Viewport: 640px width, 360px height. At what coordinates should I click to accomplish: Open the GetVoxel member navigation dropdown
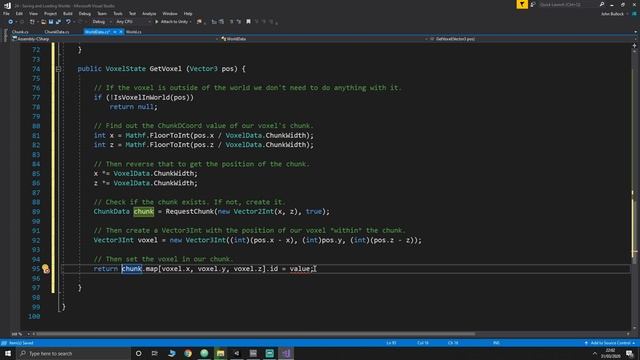tap(533, 39)
